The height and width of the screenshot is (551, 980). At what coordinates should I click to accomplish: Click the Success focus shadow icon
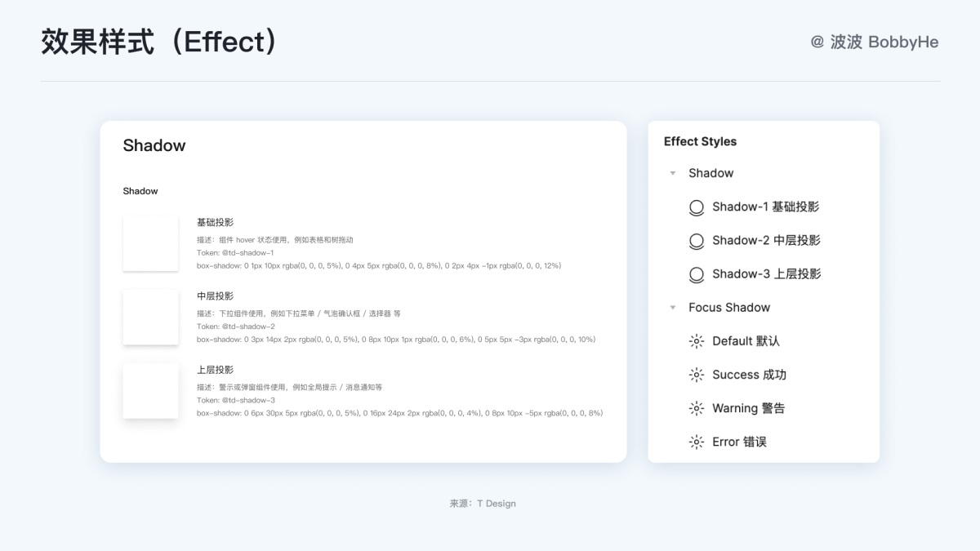pyautogui.click(x=697, y=375)
